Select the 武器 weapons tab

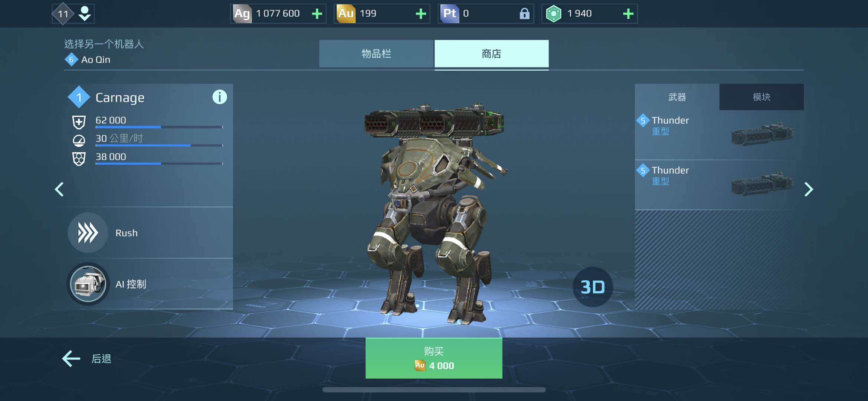click(x=677, y=97)
